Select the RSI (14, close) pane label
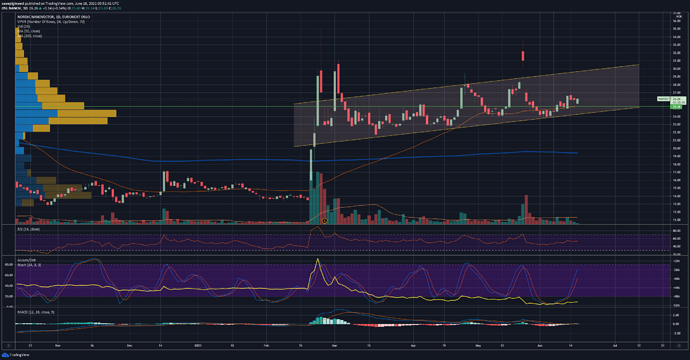Viewport: 690px width, 360px height. [x=28, y=229]
